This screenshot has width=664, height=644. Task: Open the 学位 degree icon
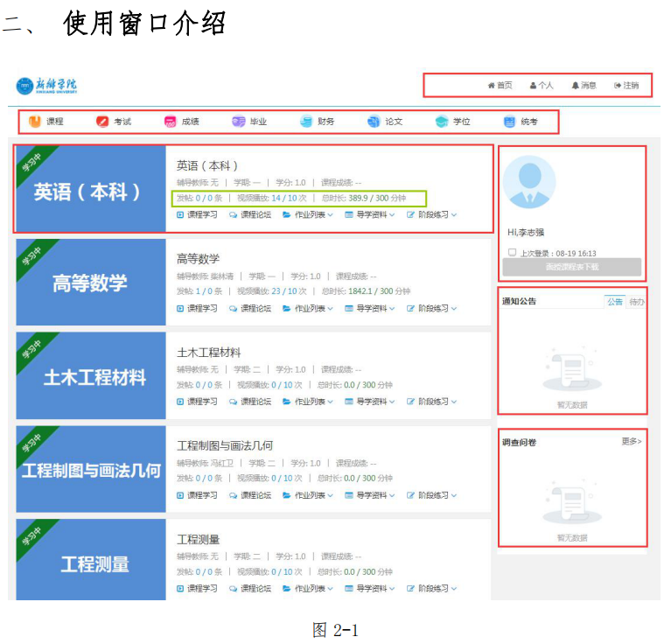(x=442, y=122)
